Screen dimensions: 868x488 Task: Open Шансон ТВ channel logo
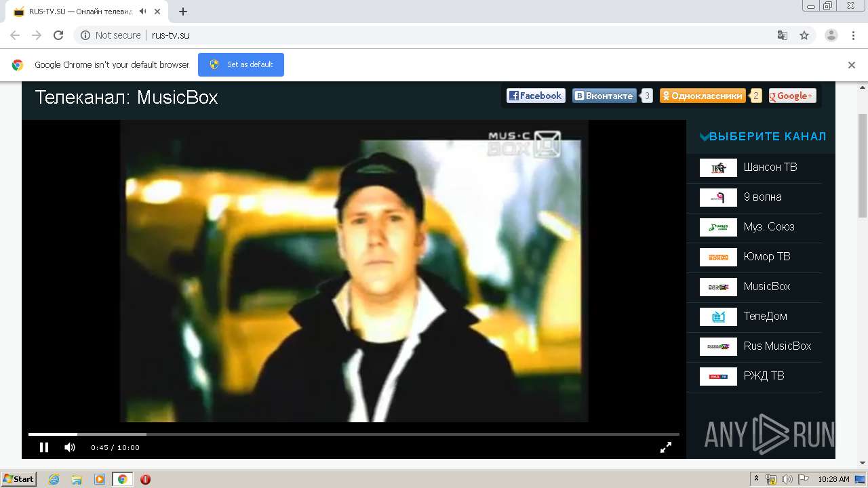click(718, 167)
